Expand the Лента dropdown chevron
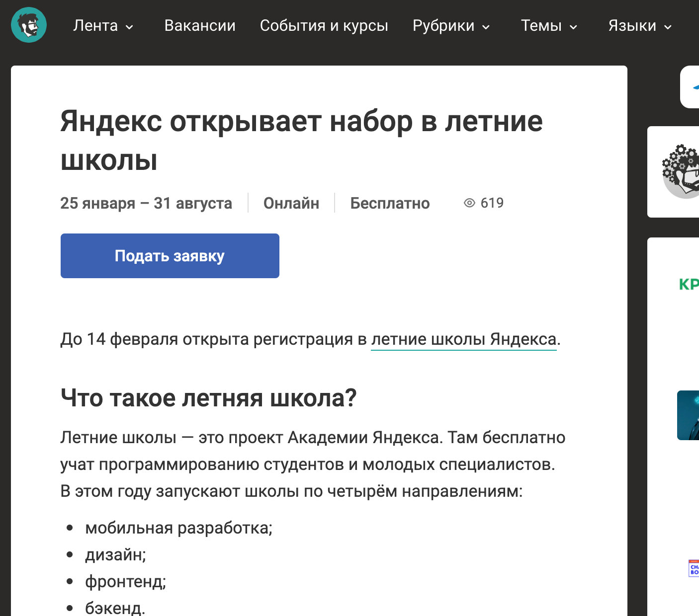Image resolution: width=699 pixels, height=616 pixels. [129, 27]
